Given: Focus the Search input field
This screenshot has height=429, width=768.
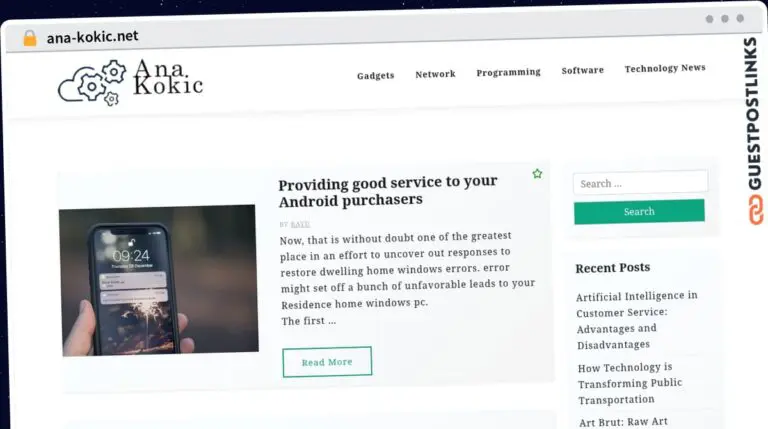Looking at the screenshot, I should 640,183.
